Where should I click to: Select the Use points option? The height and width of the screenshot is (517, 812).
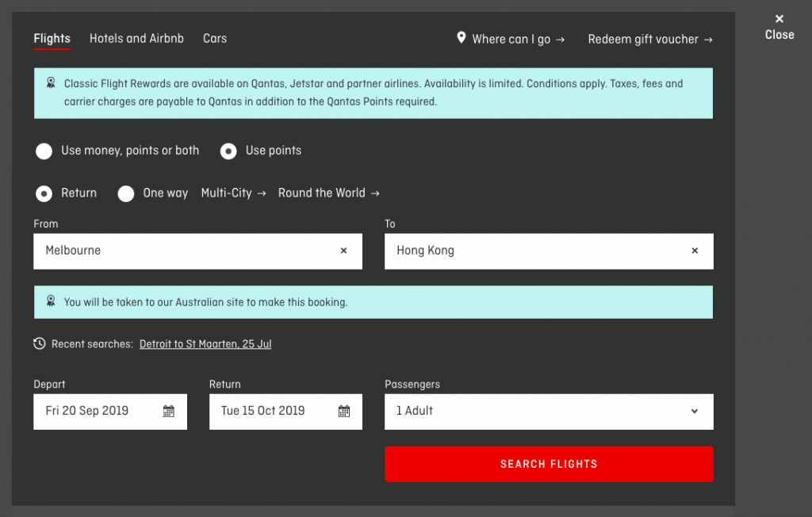(x=228, y=151)
